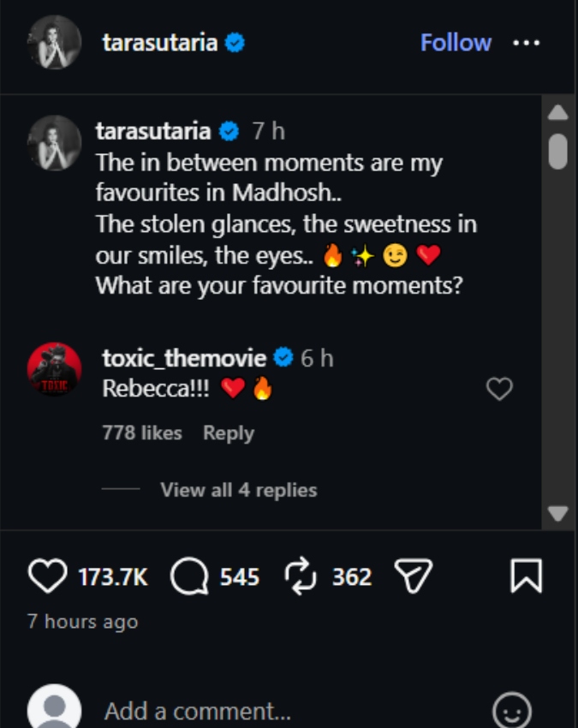Click the comments scrollbar thumb
This screenshot has width=578, height=728.
click(x=557, y=152)
